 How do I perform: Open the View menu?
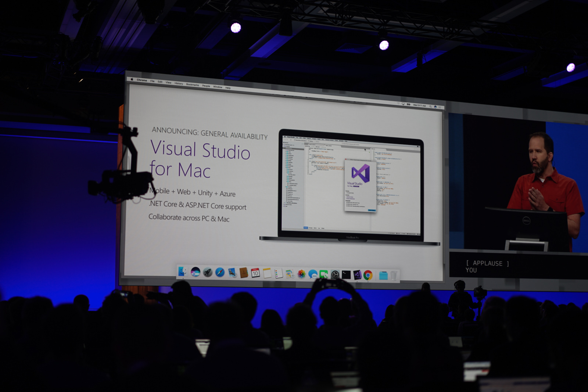[x=168, y=82]
